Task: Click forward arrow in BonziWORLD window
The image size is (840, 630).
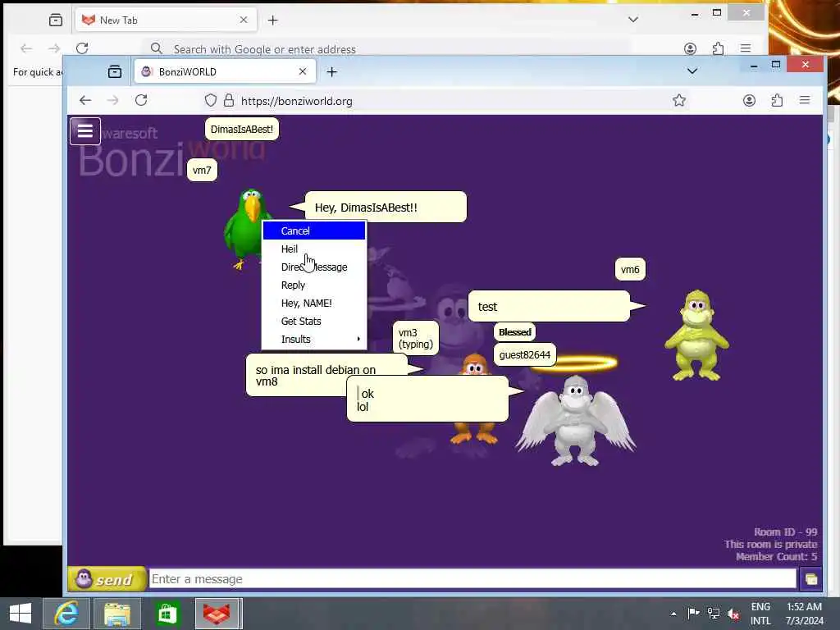Action: point(113,101)
